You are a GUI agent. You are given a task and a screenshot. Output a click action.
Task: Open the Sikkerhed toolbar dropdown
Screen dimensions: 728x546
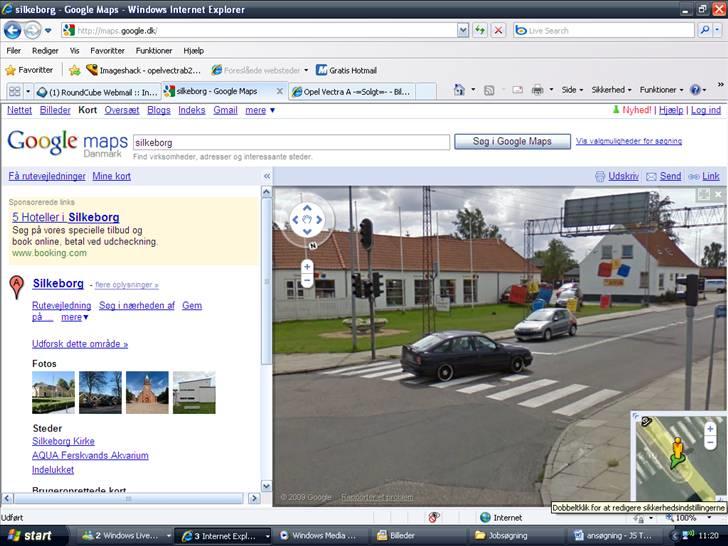(611, 90)
